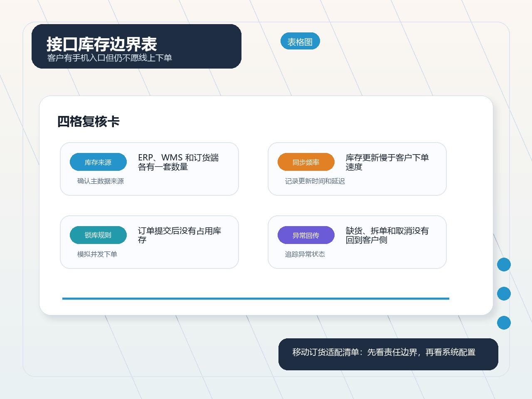Click the note 模拟并发下单

click(x=97, y=254)
